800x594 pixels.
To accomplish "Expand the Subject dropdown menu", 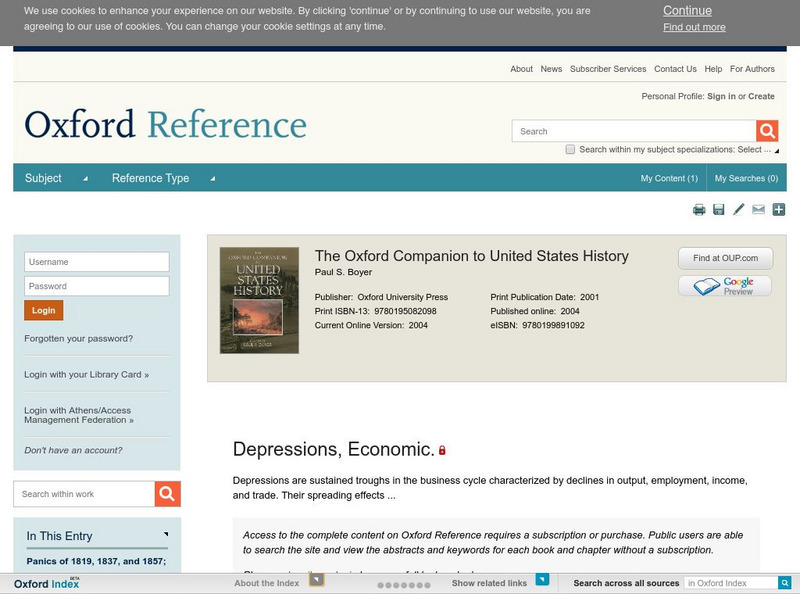I will click(x=56, y=178).
